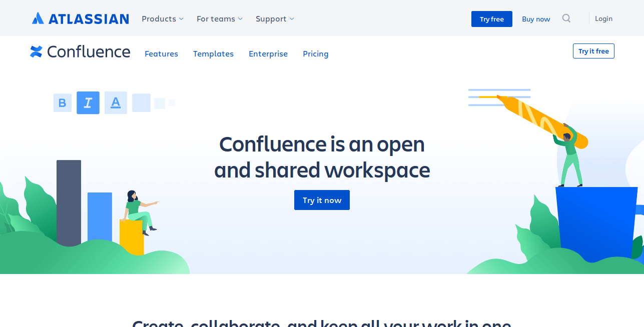The width and height of the screenshot is (644, 327).
Task: Open the Login link
Action: click(603, 18)
